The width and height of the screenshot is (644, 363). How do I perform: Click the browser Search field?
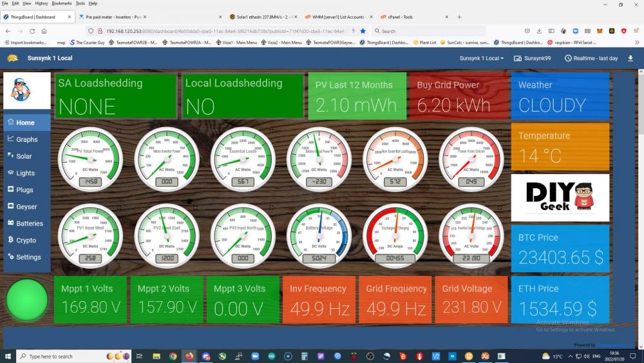(428, 31)
